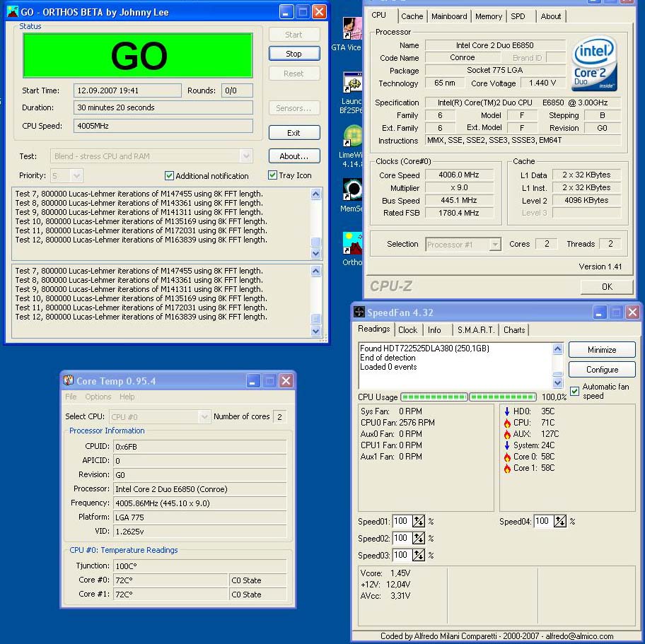Screen dimensions: 645x644
Task: Close the Core Temp window
Action: tap(286, 381)
